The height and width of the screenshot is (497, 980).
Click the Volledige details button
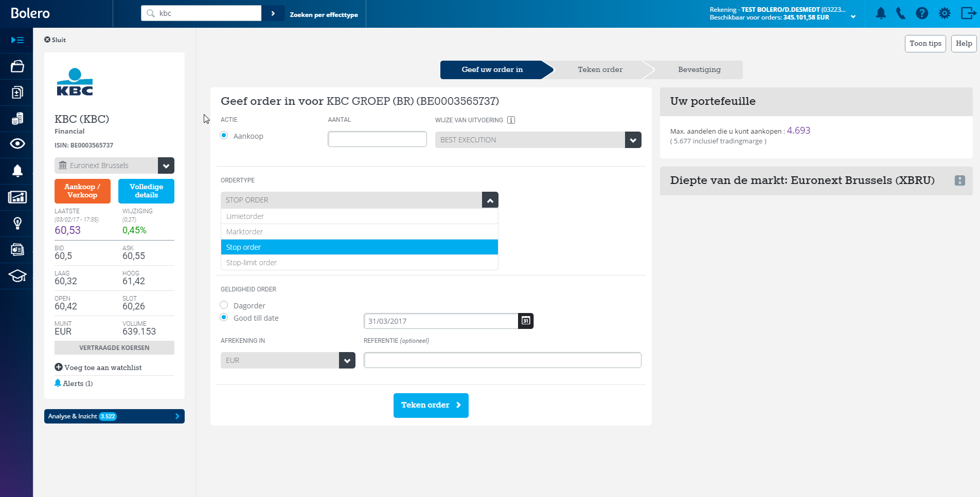(x=146, y=191)
